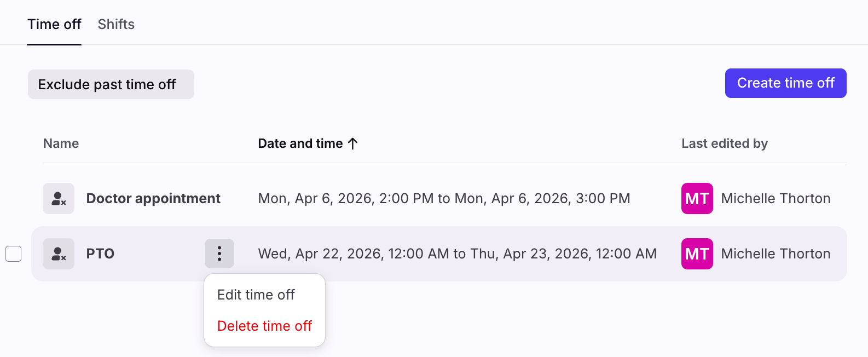868x357 pixels.
Task: Open the Doctor appointment entry
Action: 153,198
